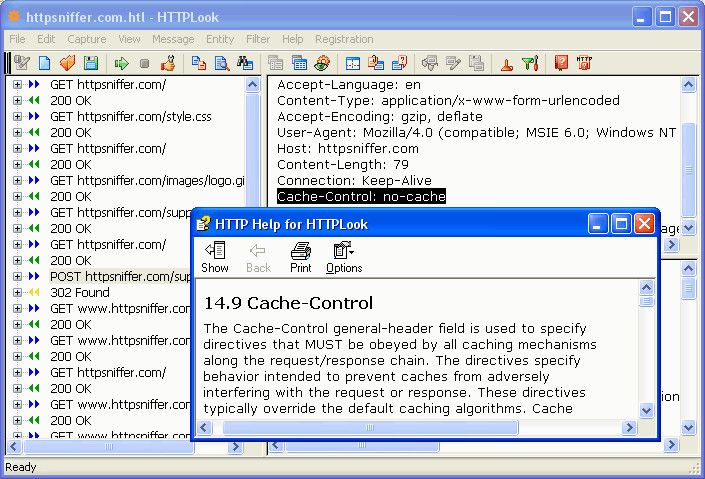Screen dimensions: 705x479
Task: Click Show in the HTTP Help window
Action: 215,258
